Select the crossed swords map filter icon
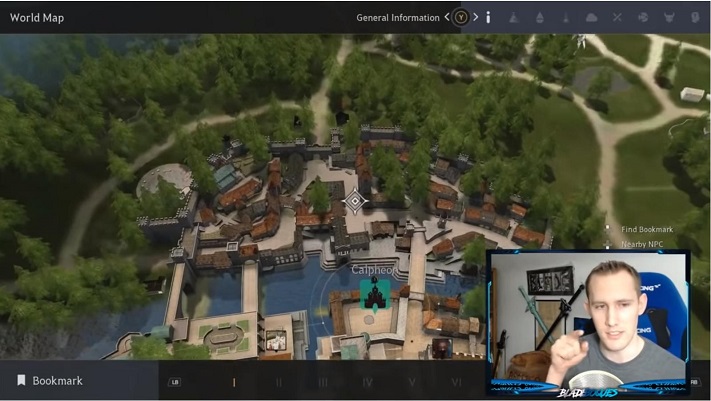 pos(617,18)
